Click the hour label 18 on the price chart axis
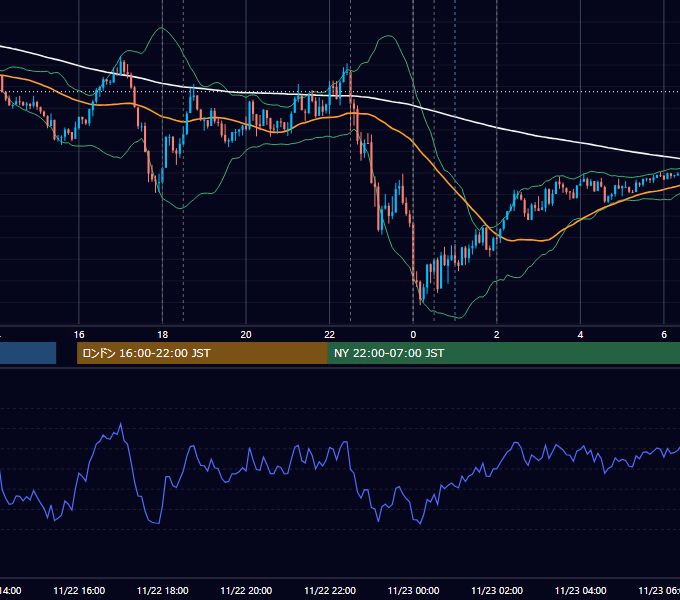 coord(163,335)
